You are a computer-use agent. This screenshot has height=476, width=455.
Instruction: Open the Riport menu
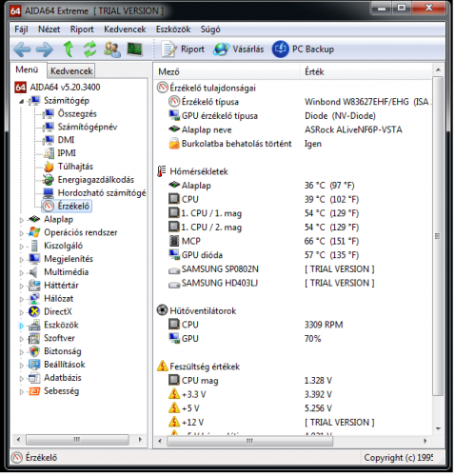pos(82,30)
